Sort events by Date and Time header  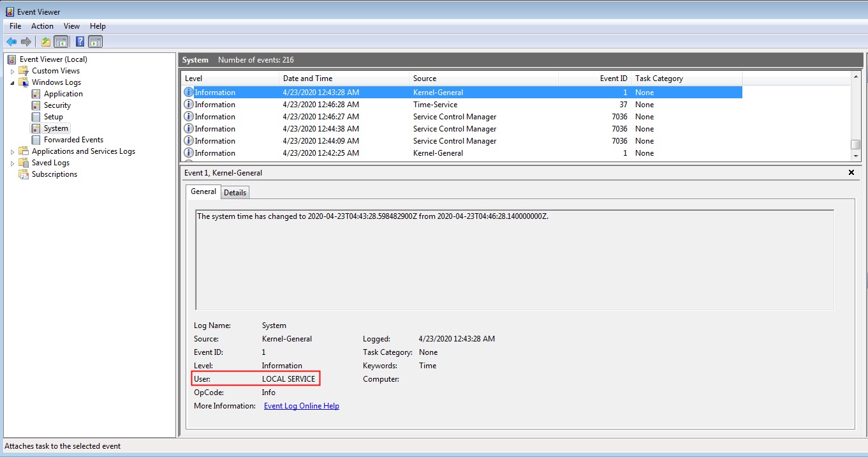point(344,79)
